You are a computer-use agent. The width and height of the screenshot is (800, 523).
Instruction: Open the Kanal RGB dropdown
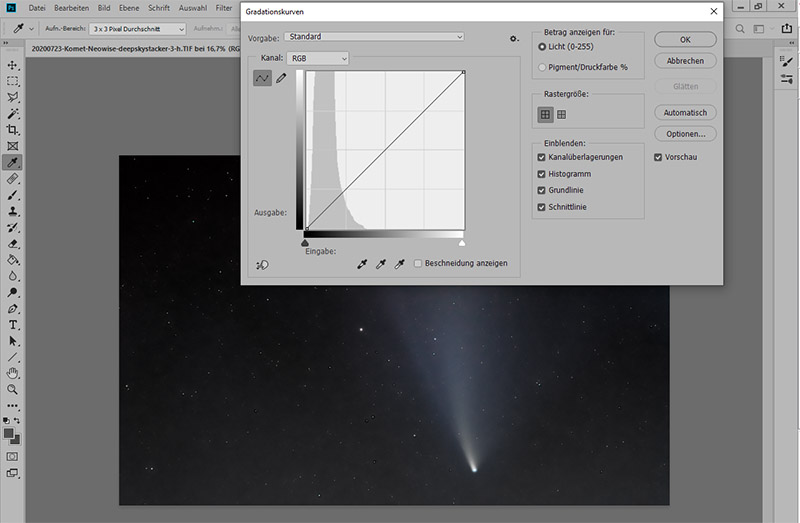pyautogui.click(x=318, y=58)
